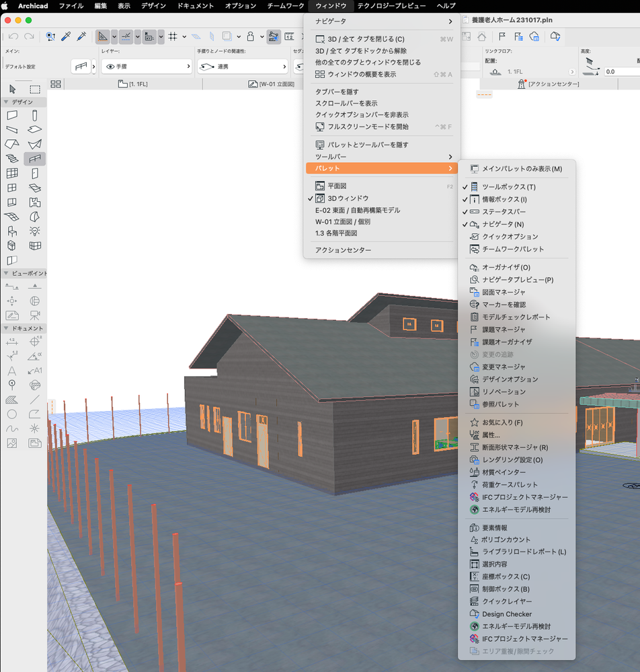Select the Camera tool in Viewpoint section

[x=35, y=315]
